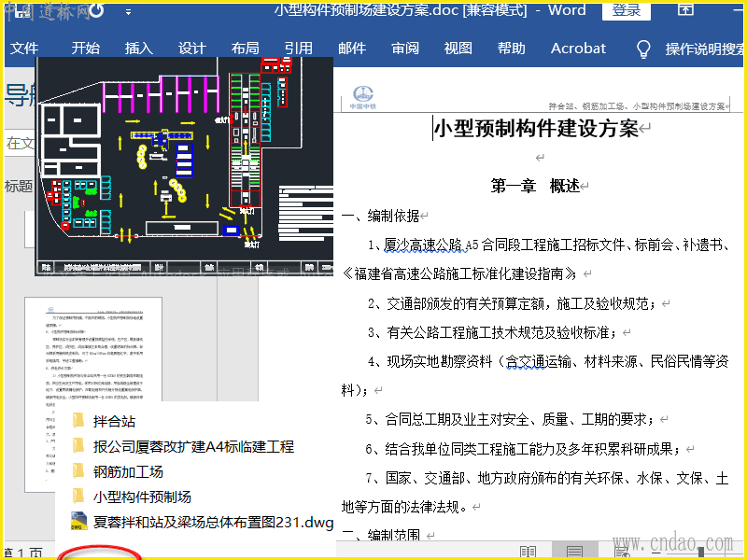The height and width of the screenshot is (560, 747).
Task: Expand the Quick Access Toolbar customize arrow
Action: click(128, 12)
